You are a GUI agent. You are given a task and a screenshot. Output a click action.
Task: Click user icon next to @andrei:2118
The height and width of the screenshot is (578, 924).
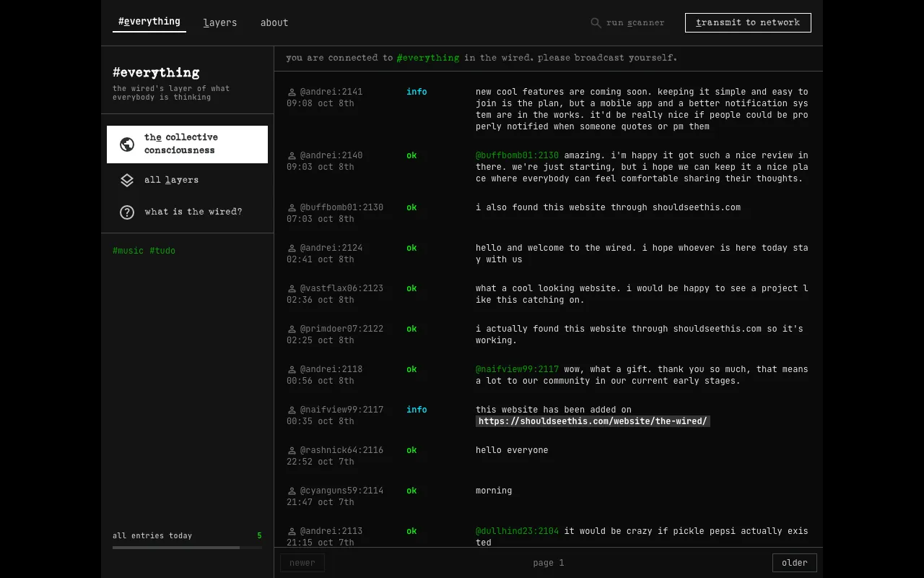(292, 370)
